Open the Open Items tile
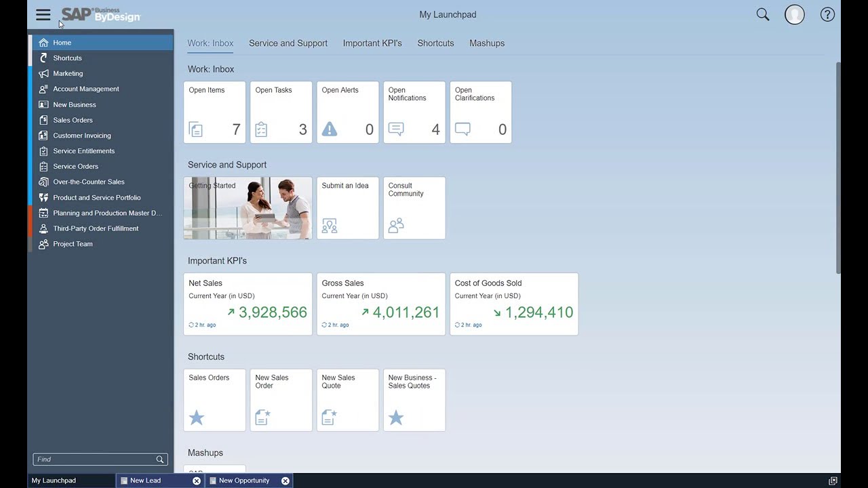The width and height of the screenshot is (868, 488). 214,113
